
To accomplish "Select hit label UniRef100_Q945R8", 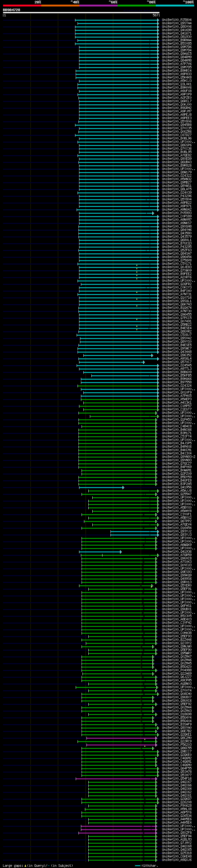I will [x=176, y=125].
